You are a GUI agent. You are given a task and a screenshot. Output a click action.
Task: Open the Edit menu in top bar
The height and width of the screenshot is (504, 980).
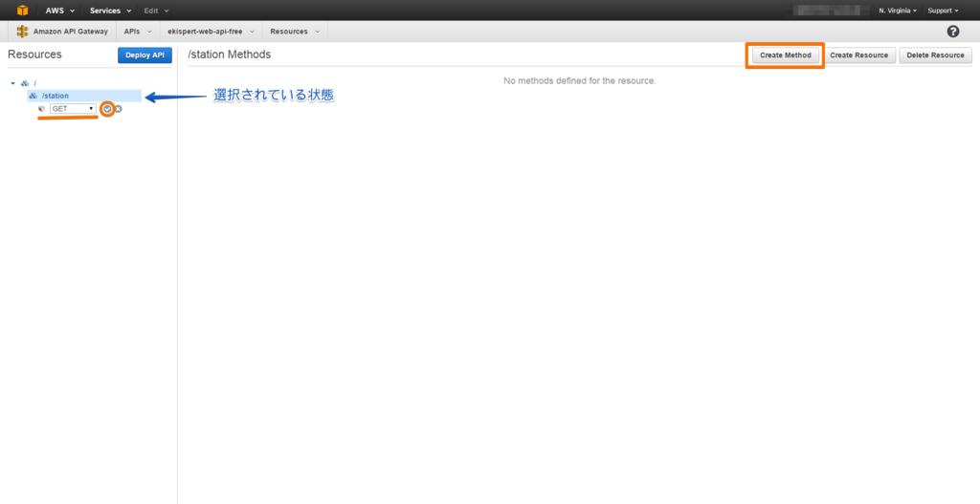click(157, 11)
